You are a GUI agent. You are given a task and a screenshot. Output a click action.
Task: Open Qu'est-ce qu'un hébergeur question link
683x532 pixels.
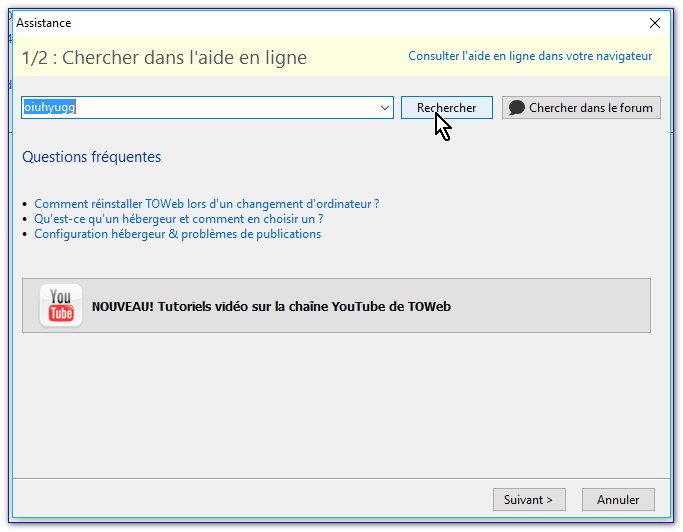(x=178, y=219)
